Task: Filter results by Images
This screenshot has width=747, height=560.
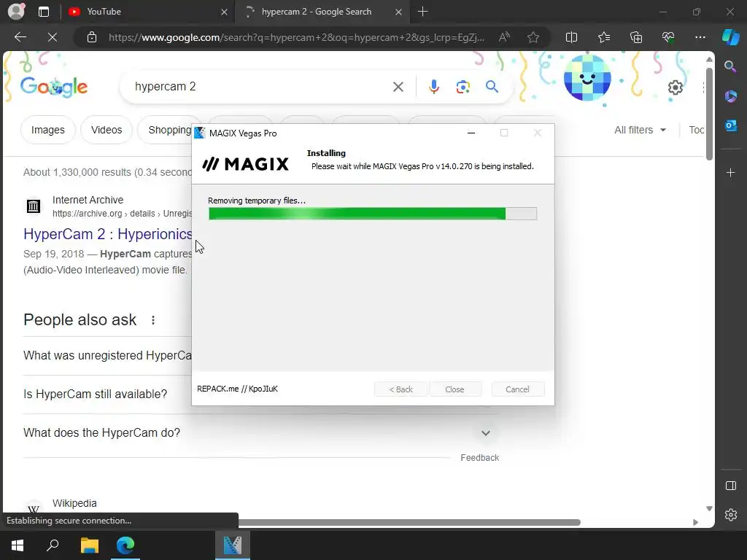Action: click(x=47, y=130)
